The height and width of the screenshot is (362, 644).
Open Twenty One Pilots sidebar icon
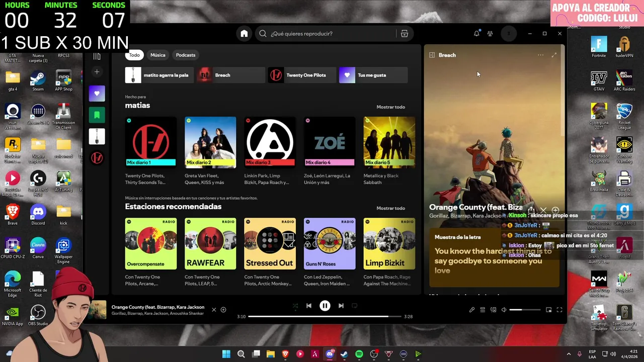point(97,158)
